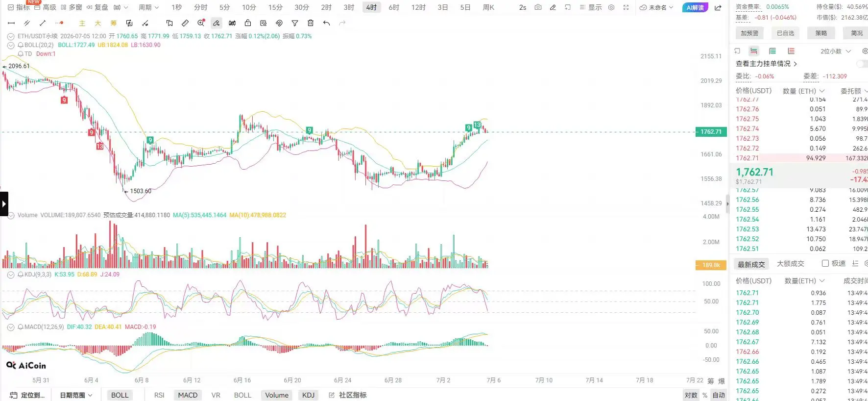The width and height of the screenshot is (868, 401).
Task: Toggle the 对数 log scale button
Action: 691,395
